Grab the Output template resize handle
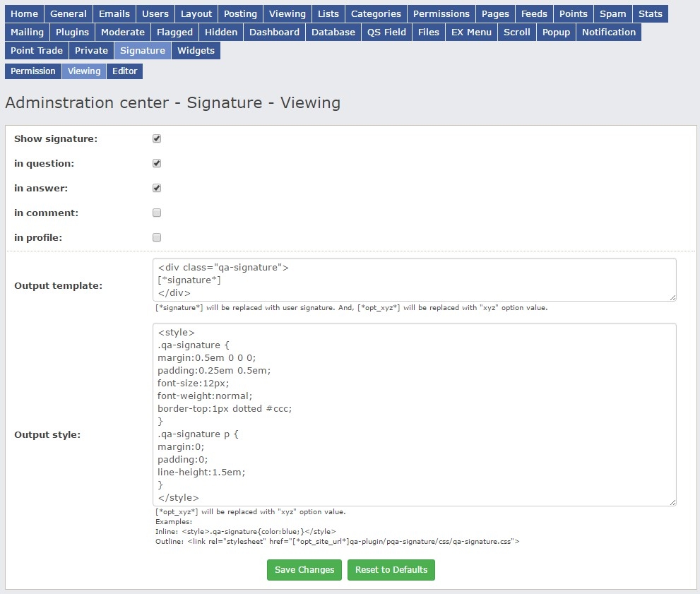This screenshot has width=700, height=594. tap(672, 297)
